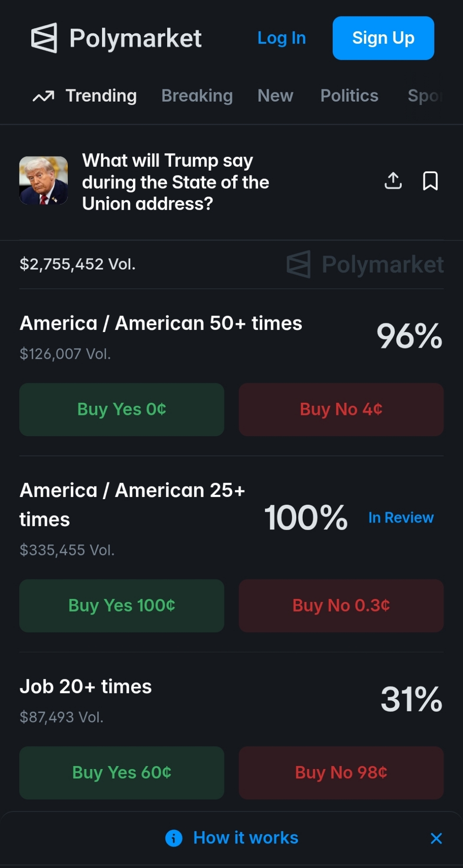Click the In Review status label

400,517
